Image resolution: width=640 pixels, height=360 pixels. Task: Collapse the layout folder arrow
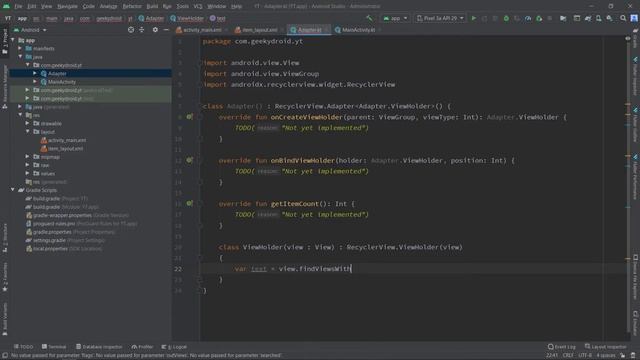tap(27, 132)
